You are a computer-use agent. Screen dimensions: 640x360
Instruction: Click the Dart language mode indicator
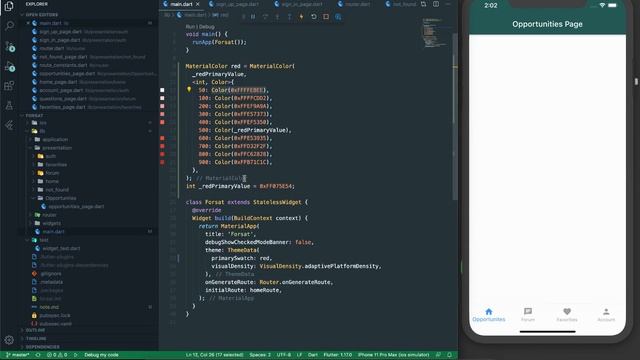(x=313, y=355)
